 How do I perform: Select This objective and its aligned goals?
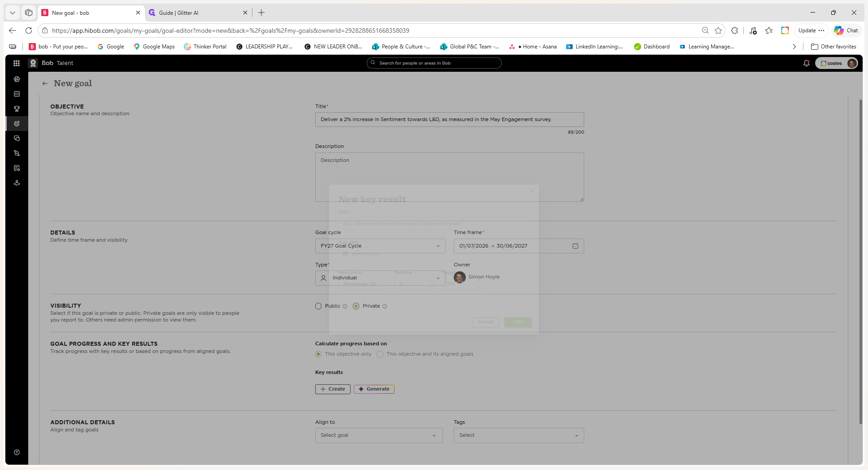[380, 354]
